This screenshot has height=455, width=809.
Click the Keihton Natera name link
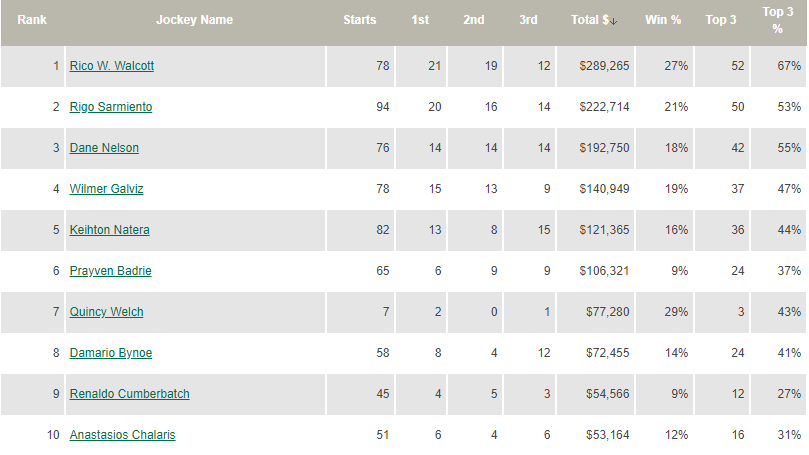110,230
